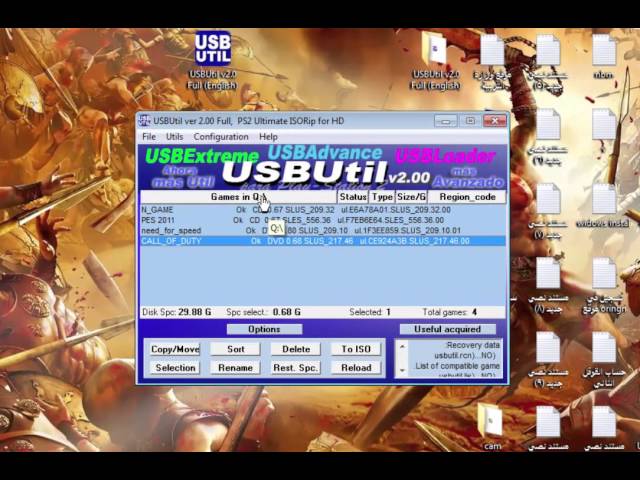Click region code ul.1F3EE859.SLUS_209.10.01
The width and height of the screenshot is (640, 480).
pos(407,231)
